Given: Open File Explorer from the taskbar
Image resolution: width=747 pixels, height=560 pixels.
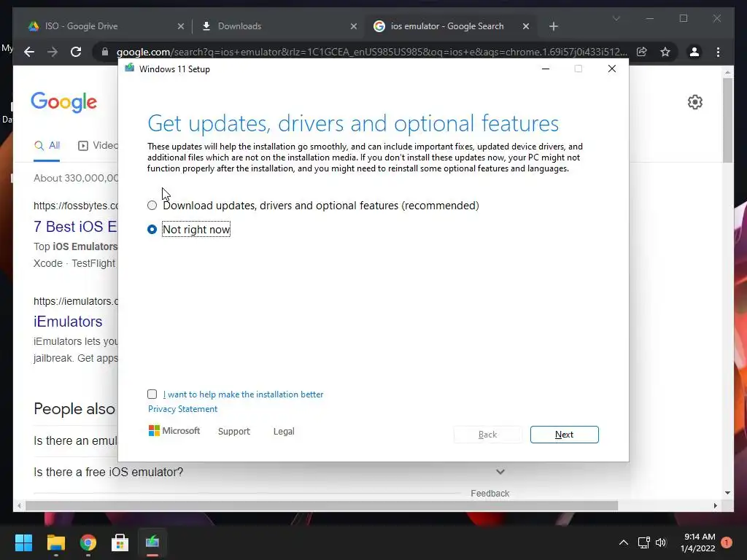Looking at the screenshot, I should (x=55, y=542).
